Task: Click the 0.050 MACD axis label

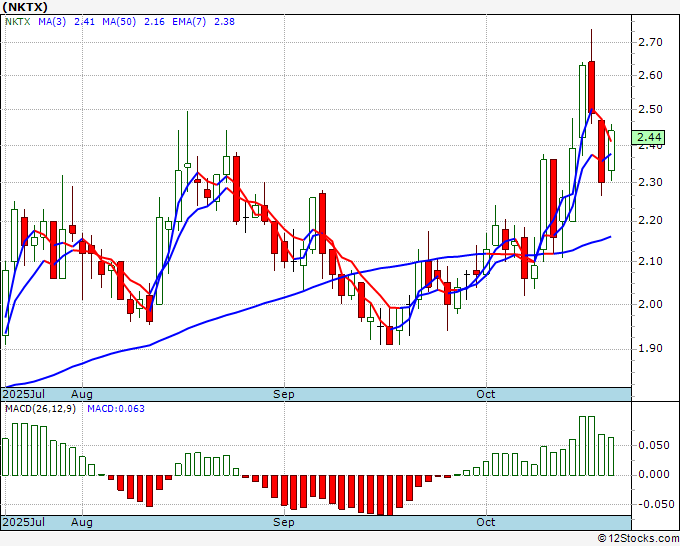Action: (654, 445)
